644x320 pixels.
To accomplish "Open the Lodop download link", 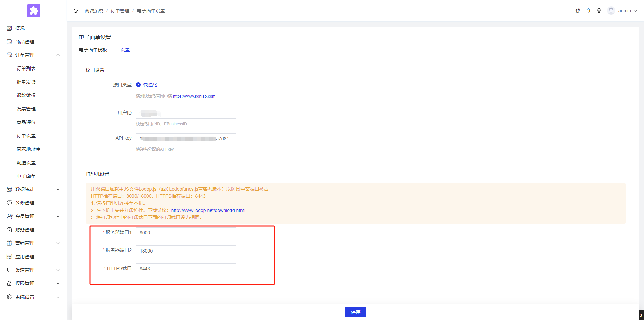I will [x=208, y=210].
